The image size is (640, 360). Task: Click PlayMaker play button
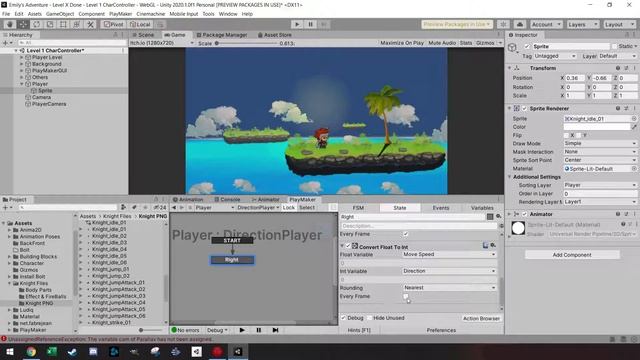242,330
